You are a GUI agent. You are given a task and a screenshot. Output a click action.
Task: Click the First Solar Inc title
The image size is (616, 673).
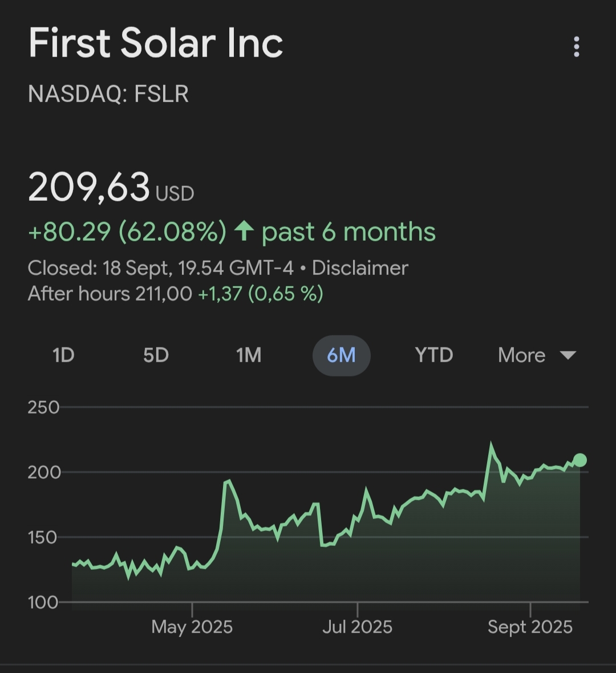(x=156, y=43)
